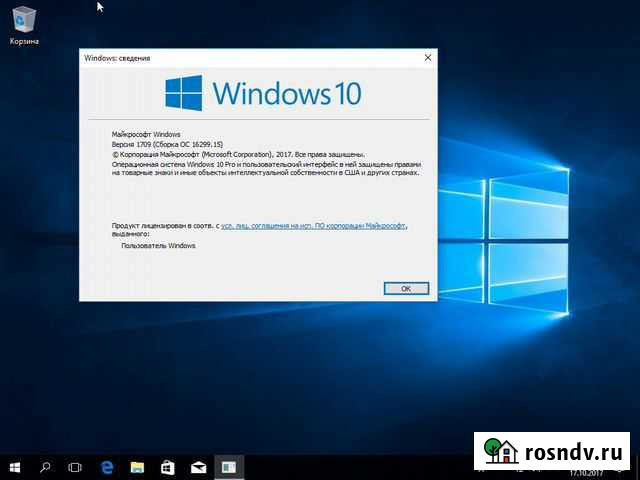Open the Microsoft license terms link

pyautogui.click(x=314, y=226)
